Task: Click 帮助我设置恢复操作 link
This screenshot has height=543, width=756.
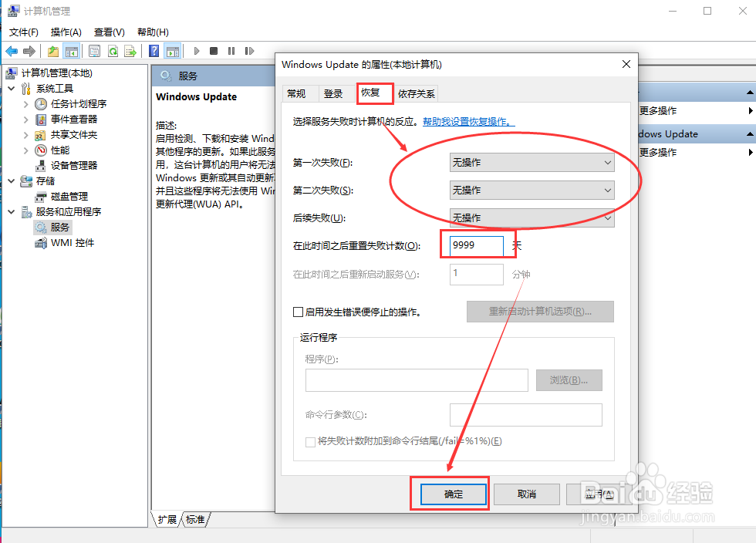Action: (x=469, y=122)
